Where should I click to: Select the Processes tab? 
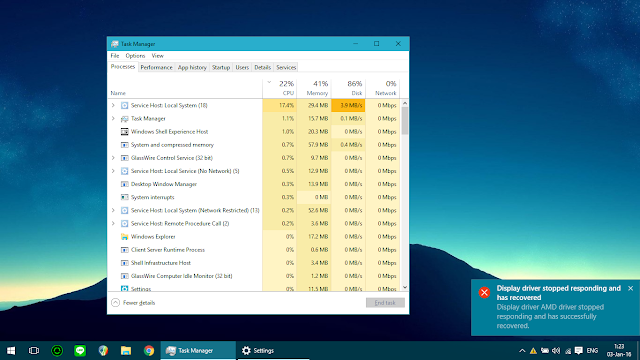pos(123,67)
